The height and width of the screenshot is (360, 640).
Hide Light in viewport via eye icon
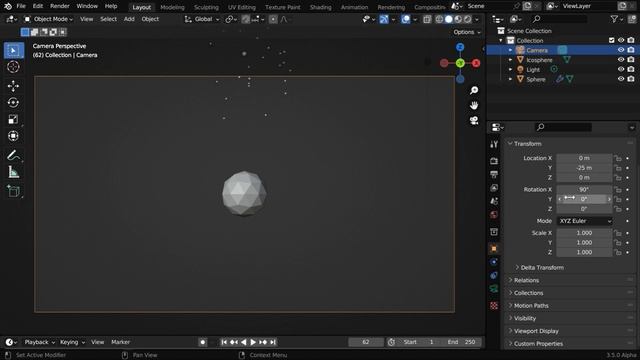pos(621,69)
